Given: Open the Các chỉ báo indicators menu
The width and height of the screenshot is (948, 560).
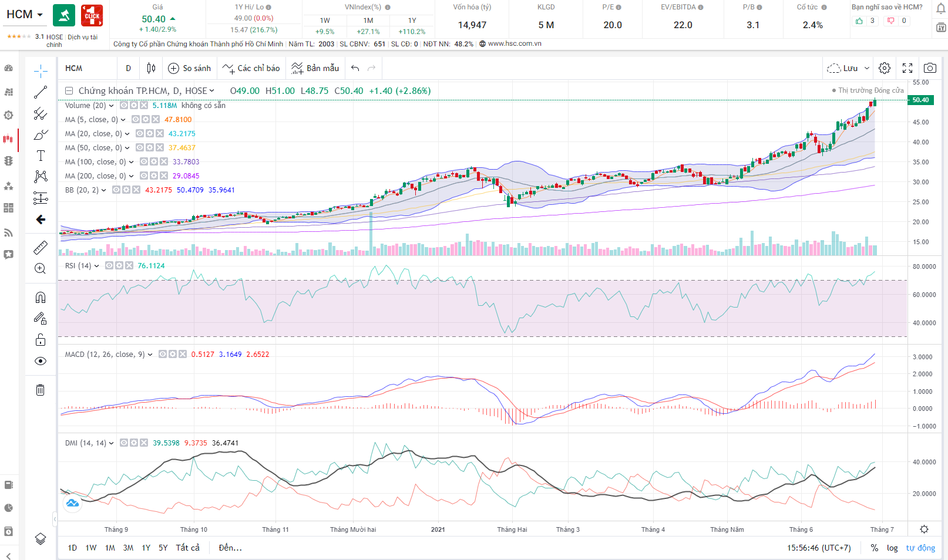Looking at the screenshot, I should [x=251, y=68].
